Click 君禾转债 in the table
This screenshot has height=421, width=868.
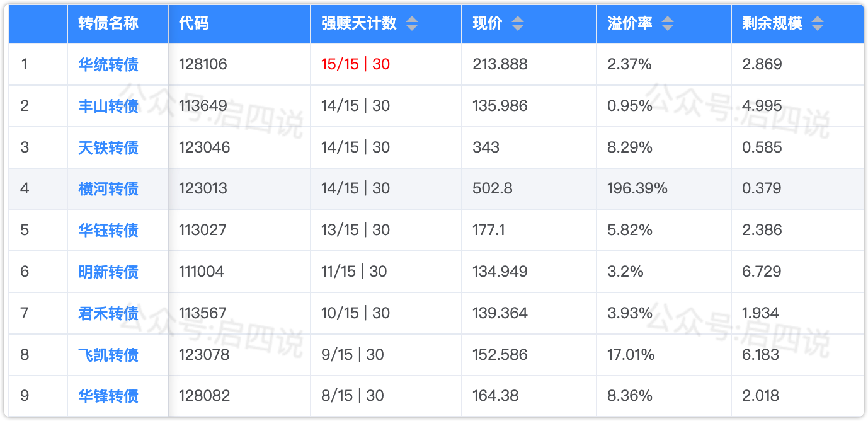[x=108, y=313]
